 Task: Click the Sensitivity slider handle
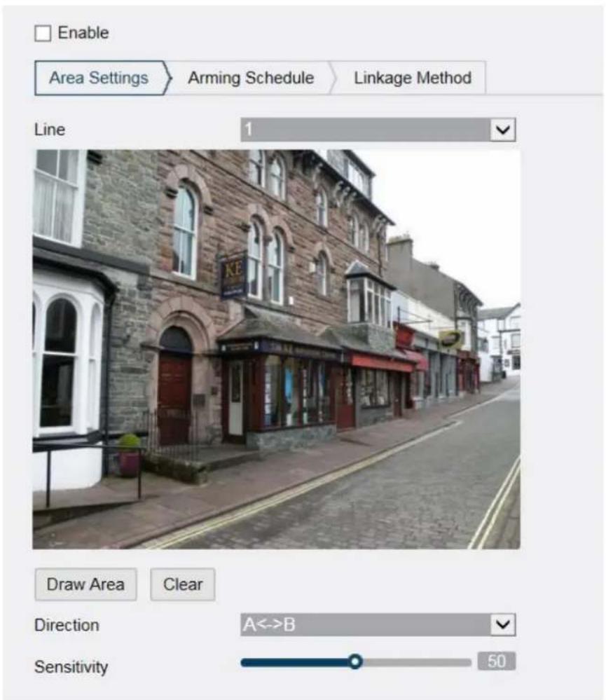click(355, 661)
